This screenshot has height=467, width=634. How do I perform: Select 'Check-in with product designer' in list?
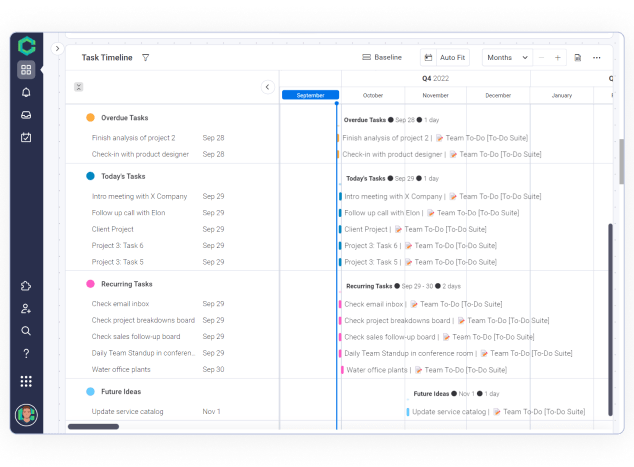[140, 154]
